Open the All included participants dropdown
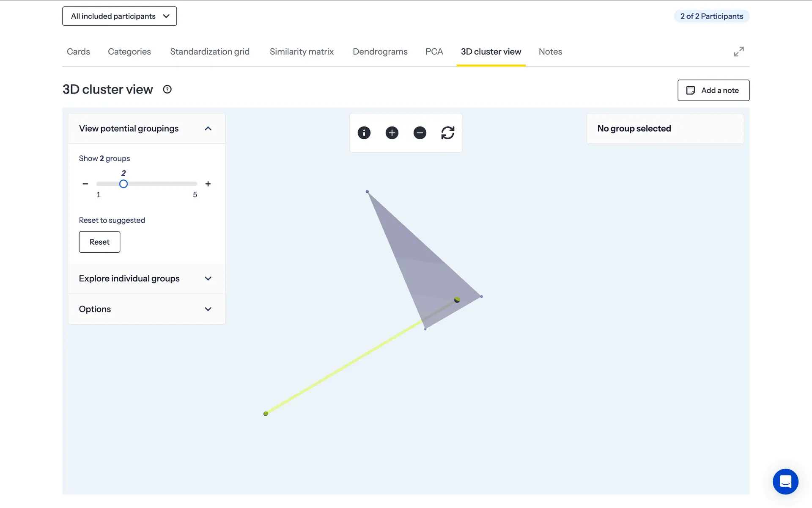 click(x=120, y=16)
